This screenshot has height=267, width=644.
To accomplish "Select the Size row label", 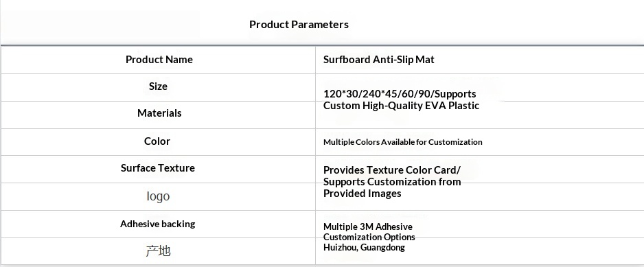I will (158, 86).
